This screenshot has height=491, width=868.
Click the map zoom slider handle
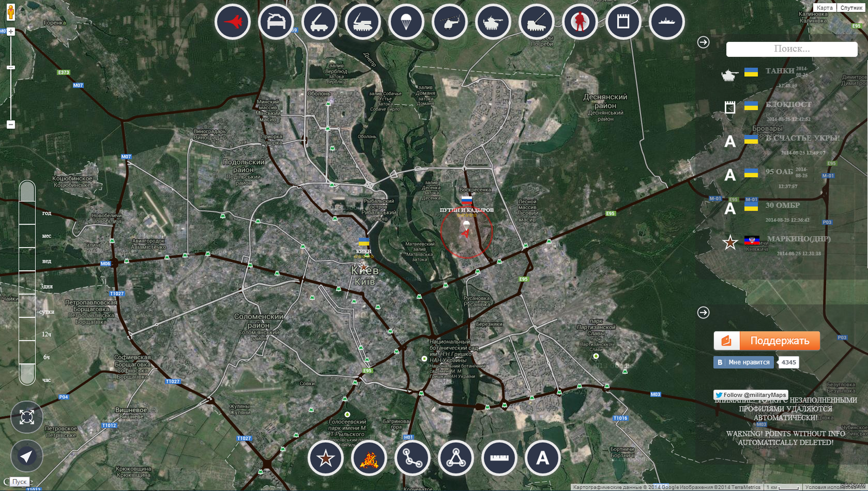click(x=10, y=67)
